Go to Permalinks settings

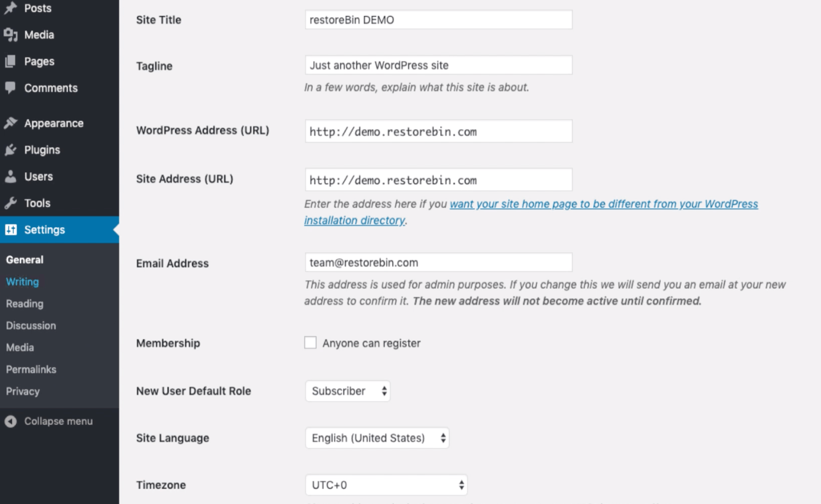[31, 370]
